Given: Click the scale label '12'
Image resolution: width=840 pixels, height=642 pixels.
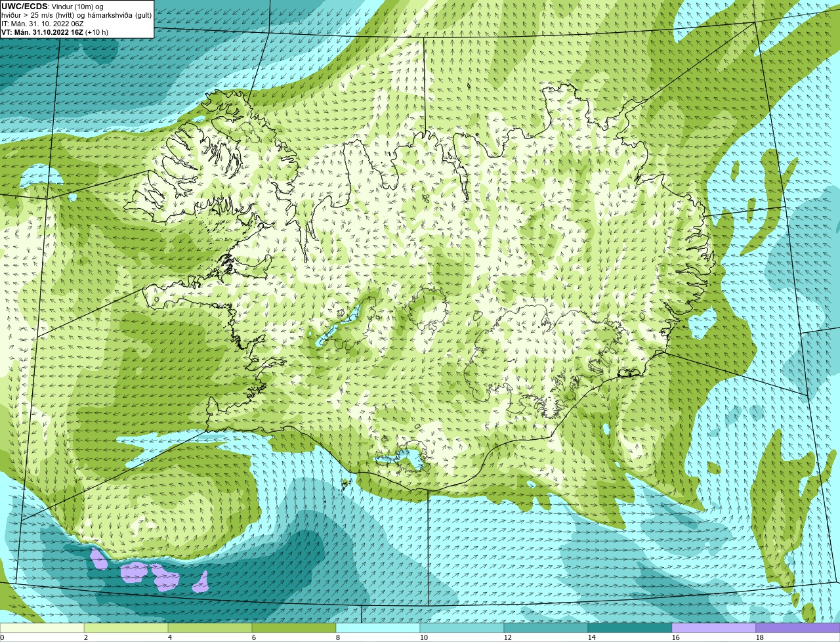Looking at the screenshot, I should (x=508, y=637).
